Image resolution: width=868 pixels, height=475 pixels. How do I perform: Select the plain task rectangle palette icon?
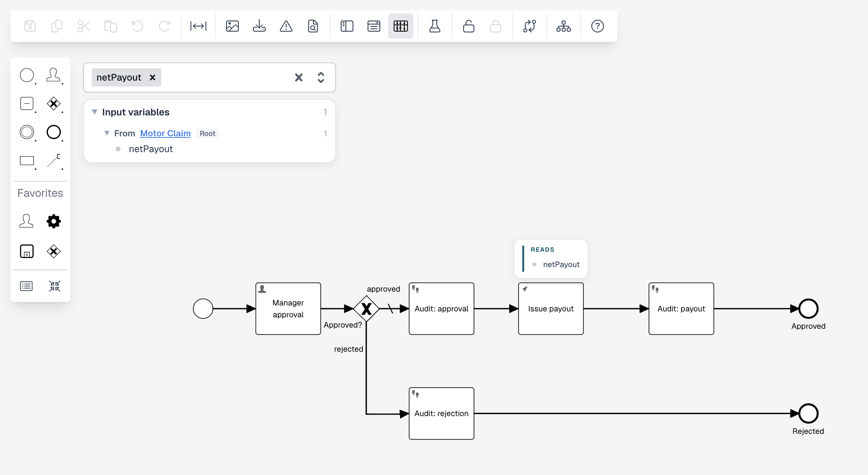tap(27, 161)
